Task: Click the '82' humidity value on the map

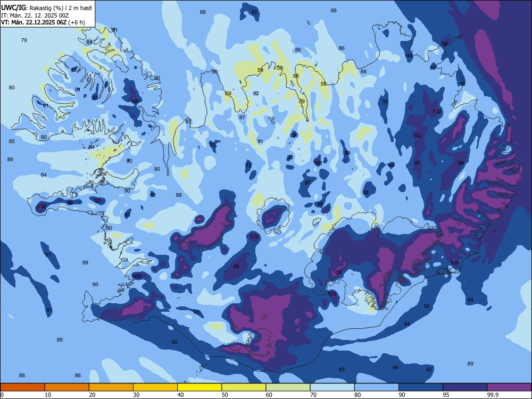Action: pos(256,93)
